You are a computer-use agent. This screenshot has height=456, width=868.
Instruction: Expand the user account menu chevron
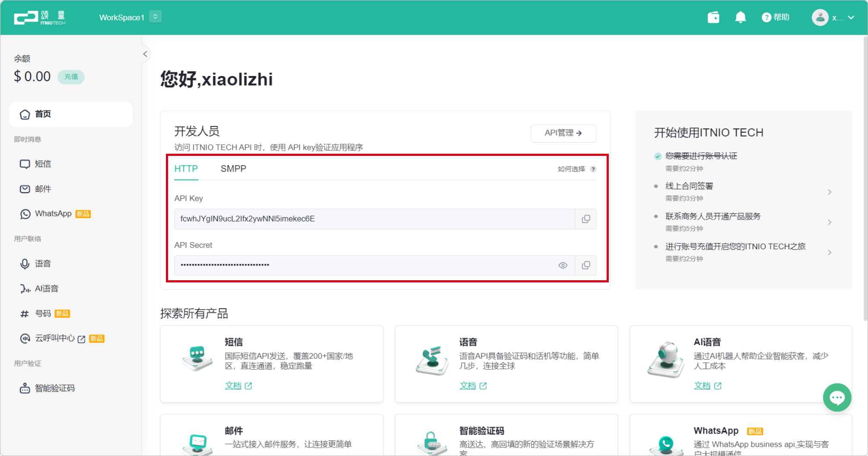pyautogui.click(x=851, y=18)
